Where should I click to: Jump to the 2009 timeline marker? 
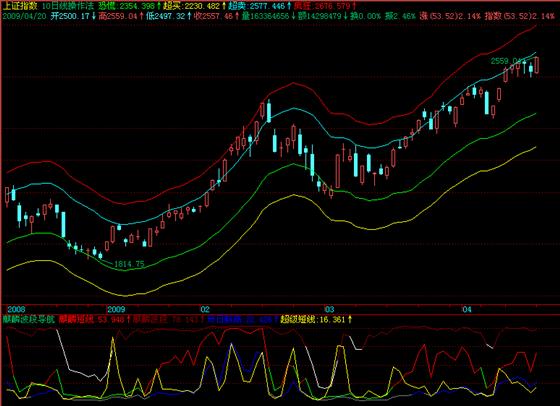click(x=116, y=309)
